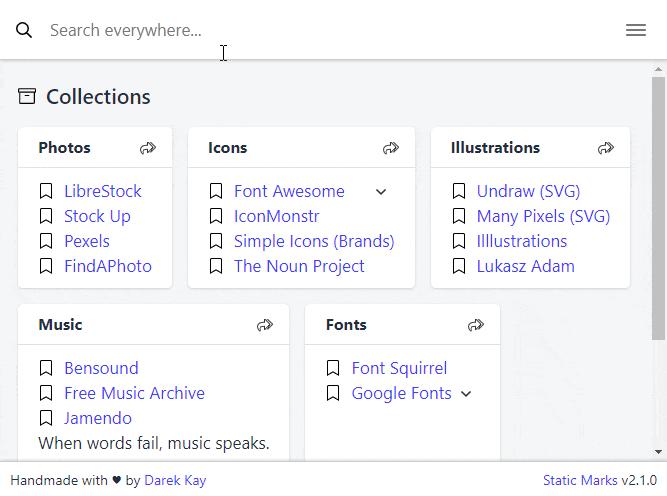Viewport: 667px width, 496px height.
Task: Open Free Music Archive link
Action: 134,393
